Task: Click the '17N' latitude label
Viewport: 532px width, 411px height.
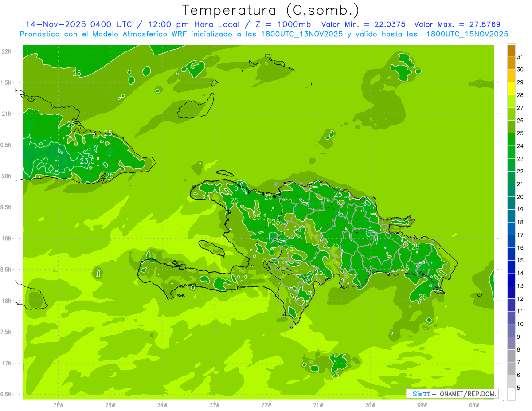Action: click(6, 363)
